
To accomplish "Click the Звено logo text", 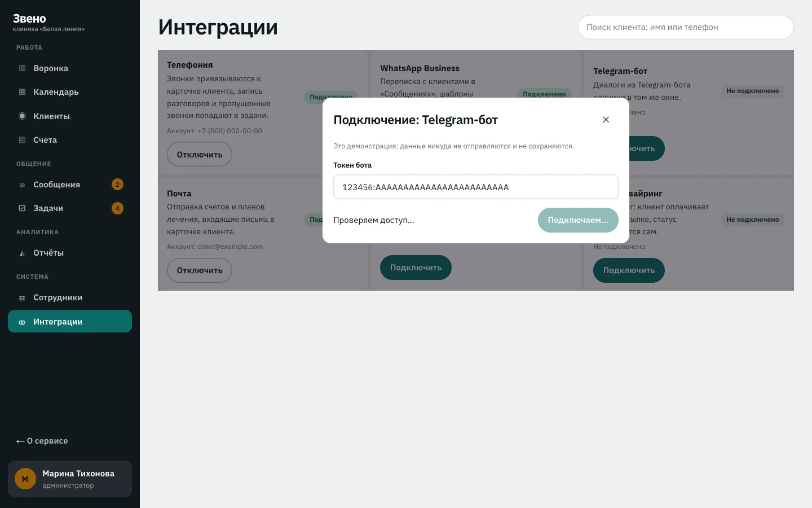I will (x=29, y=19).
